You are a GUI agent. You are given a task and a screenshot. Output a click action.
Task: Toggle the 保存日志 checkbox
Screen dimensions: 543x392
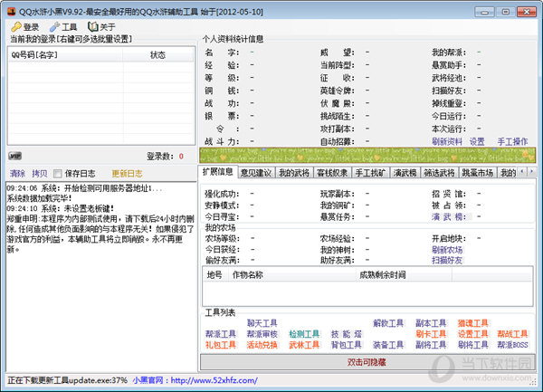click(x=58, y=173)
